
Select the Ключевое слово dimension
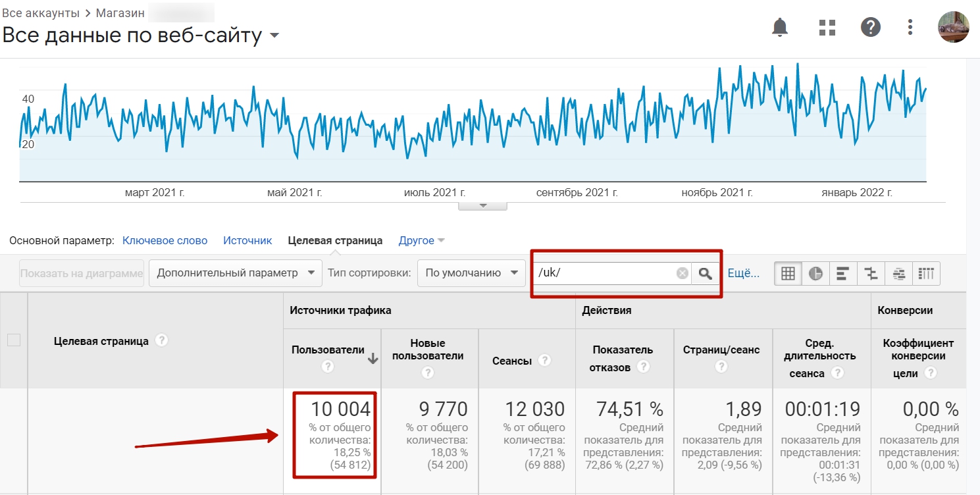coord(165,240)
